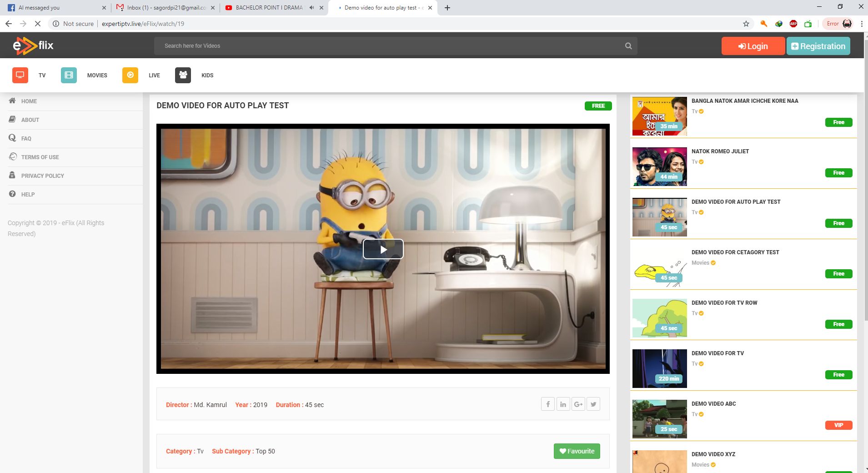
Task: Click Natok Romeo Juliet title link
Action: [x=720, y=151]
